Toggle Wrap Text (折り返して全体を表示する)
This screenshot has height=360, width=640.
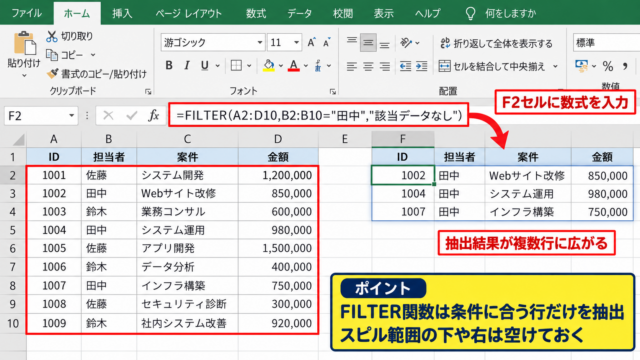coord(496,43)
